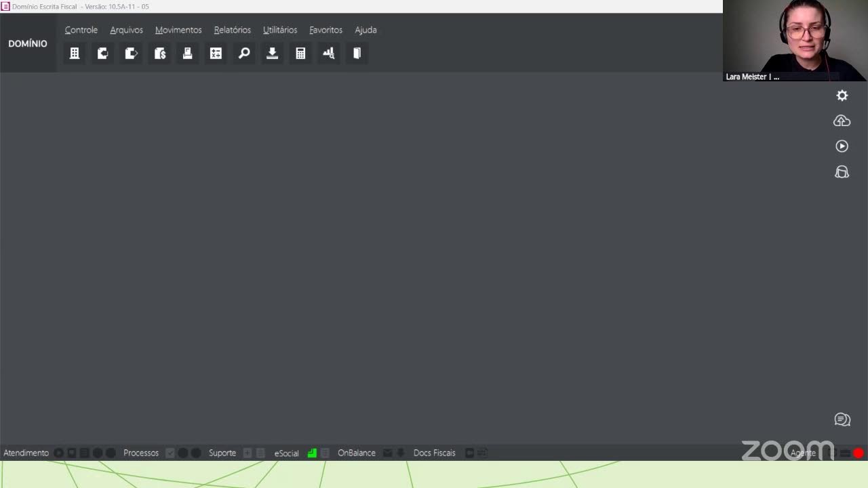Screen dimensions: 868x488
Task: Click the headset support icon on right sidebar
Action: pyautogui.click(x=842, y=171)
